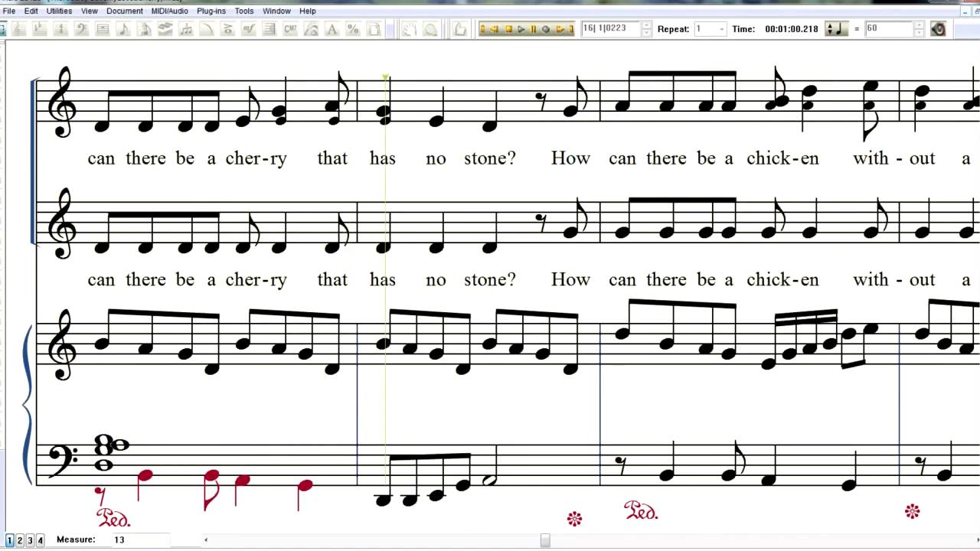Select the Text tool A icon
980x551 pixels.
pos(332,29)
